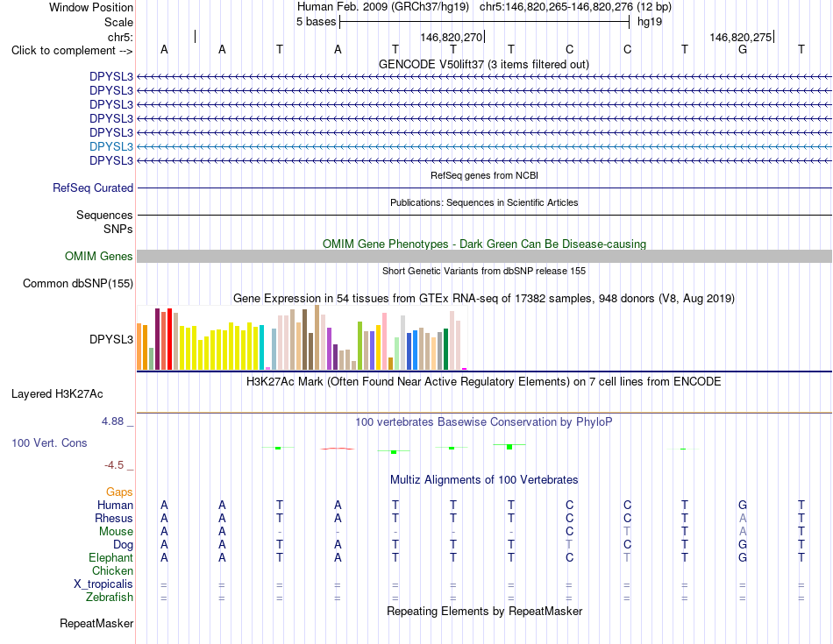This screenshot has width=833, height=644.
Task: Click the orange Gaps label
Action: click(x=119, y=492)
